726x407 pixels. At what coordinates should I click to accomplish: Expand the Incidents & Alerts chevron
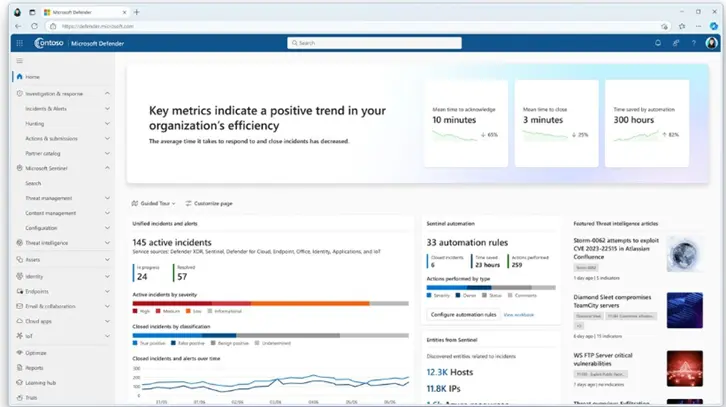coord(107,109)
